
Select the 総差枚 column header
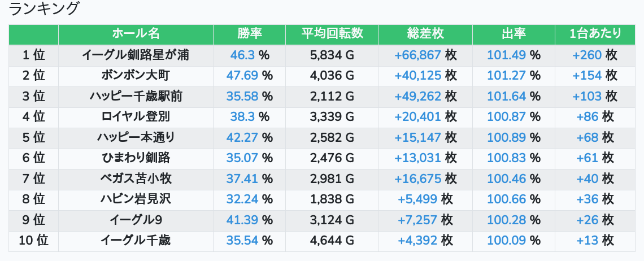(x=425, y=34)
